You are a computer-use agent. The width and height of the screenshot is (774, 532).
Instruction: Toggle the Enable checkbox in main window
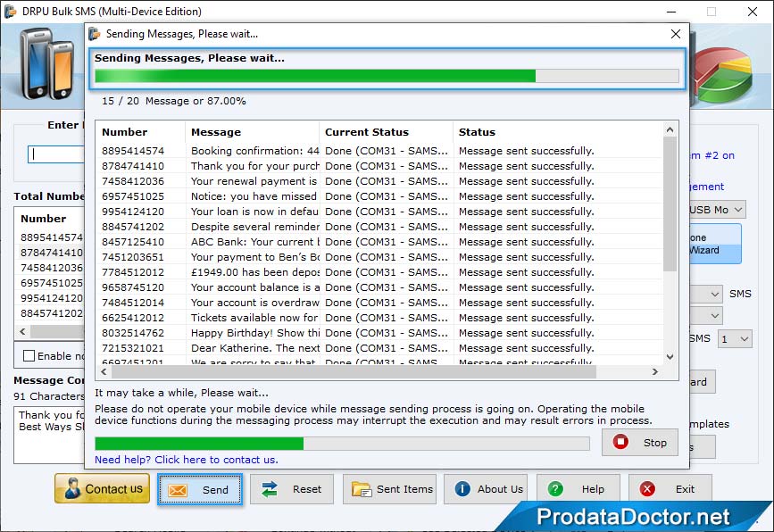[29, 356]
